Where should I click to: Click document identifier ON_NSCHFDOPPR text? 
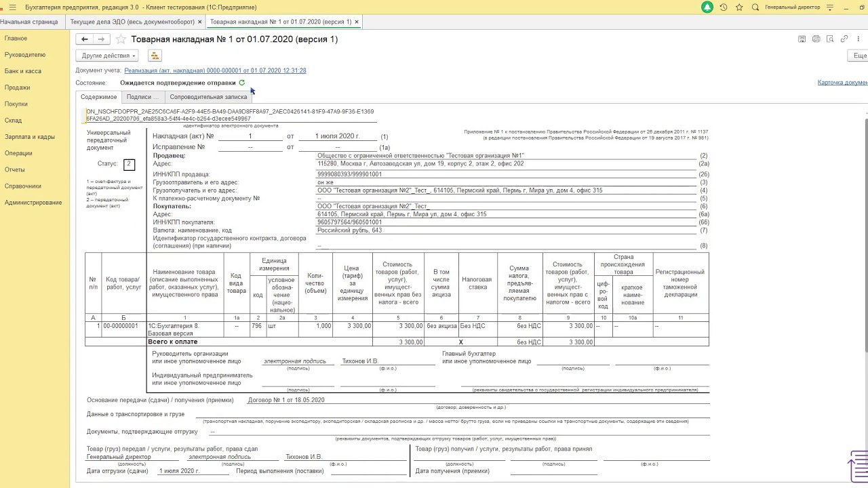(230, 115)
